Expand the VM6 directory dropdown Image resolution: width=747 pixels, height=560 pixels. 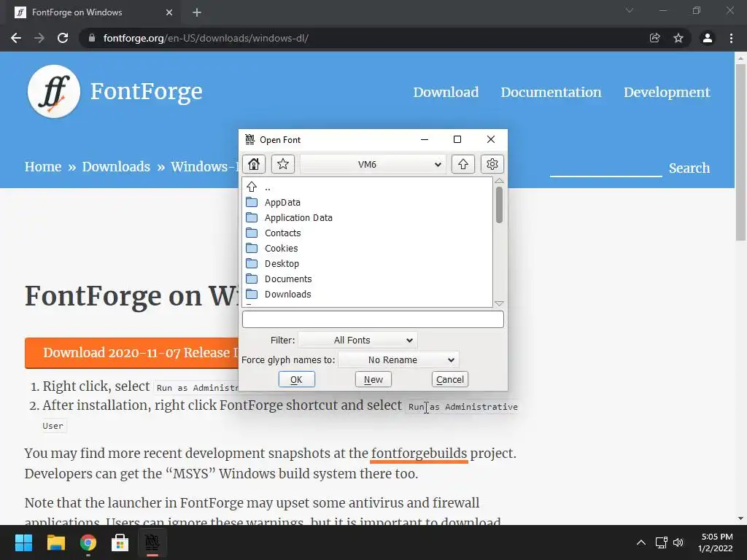[373, 164]
